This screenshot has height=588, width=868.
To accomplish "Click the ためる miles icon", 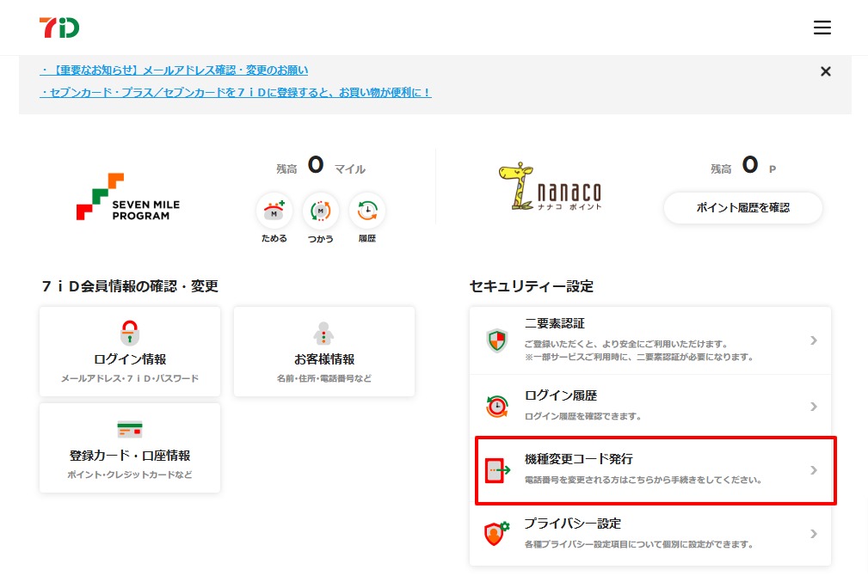I will [x=274, y=211].
